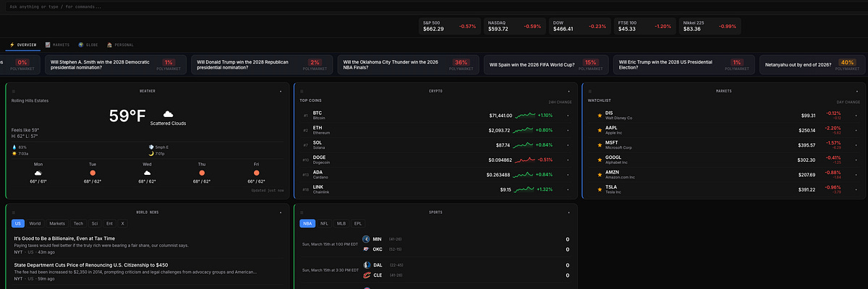Click Wednesday's cloud forecast icon
Viewport: 868px width, 289px height.
147,173
